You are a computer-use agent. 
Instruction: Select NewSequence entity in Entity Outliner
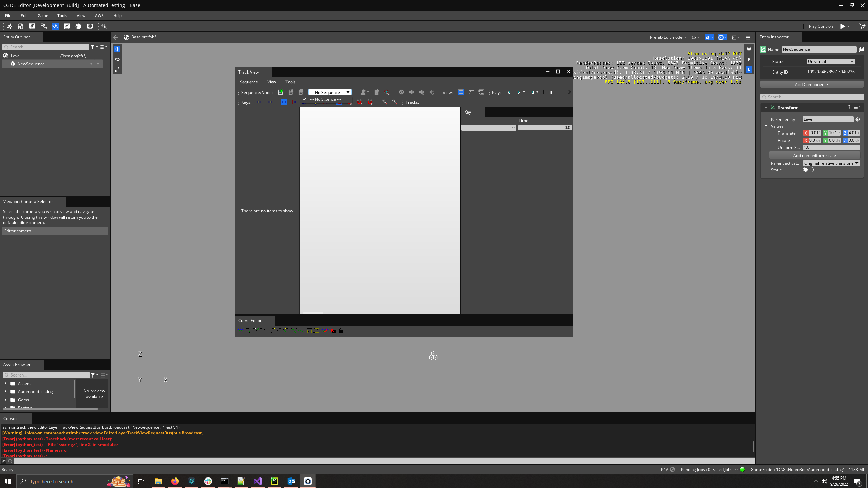tap(31, 64)
